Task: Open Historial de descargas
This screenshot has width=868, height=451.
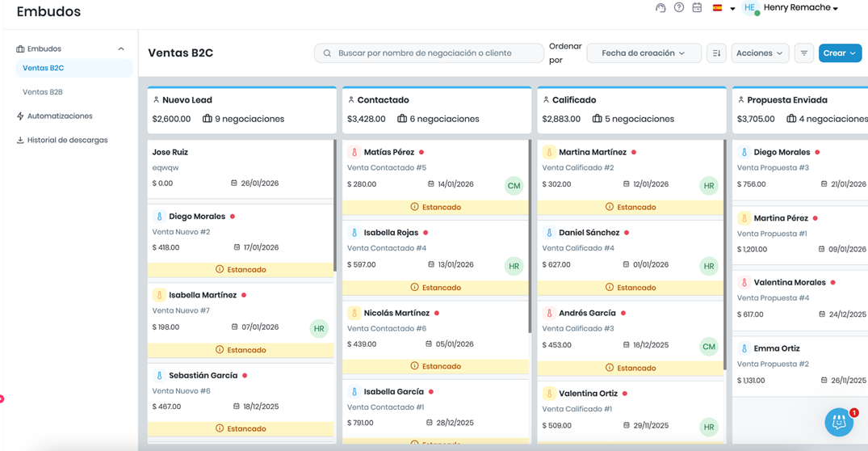Action: 68,140
